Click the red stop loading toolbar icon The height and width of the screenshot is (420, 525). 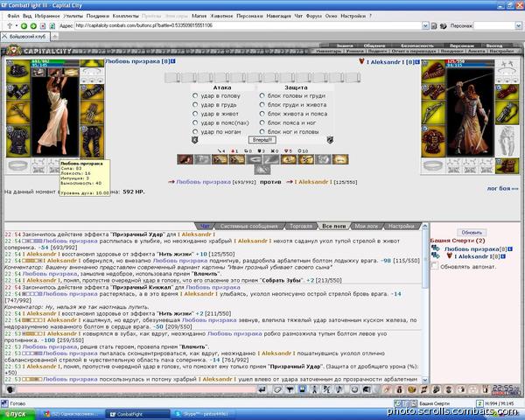pyautogui.click(x=43, y=25)
